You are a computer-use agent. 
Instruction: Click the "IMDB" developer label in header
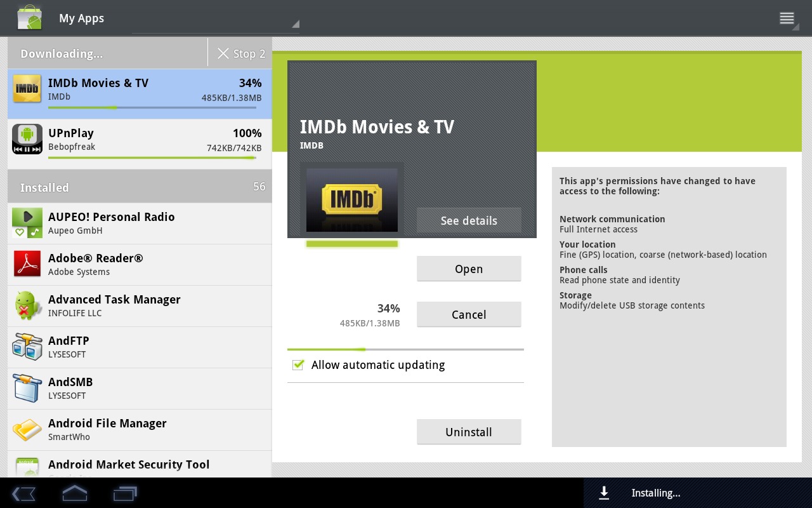(x=311, y=145)
